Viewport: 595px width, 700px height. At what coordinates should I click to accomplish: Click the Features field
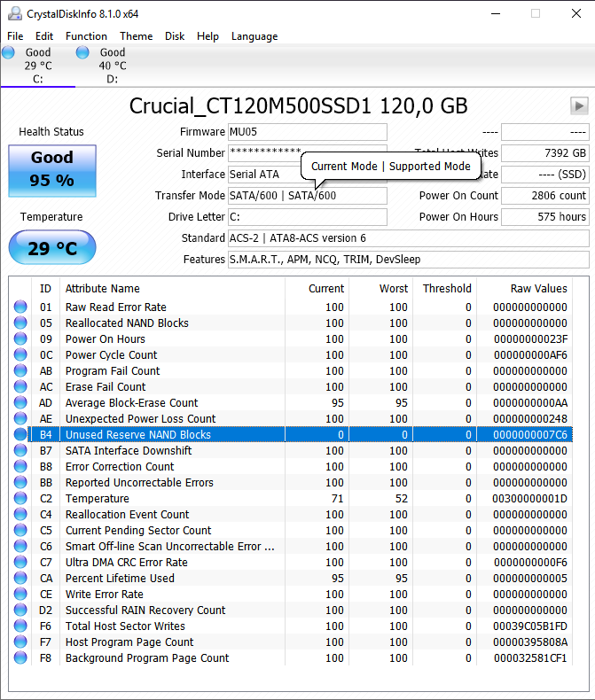408,260
